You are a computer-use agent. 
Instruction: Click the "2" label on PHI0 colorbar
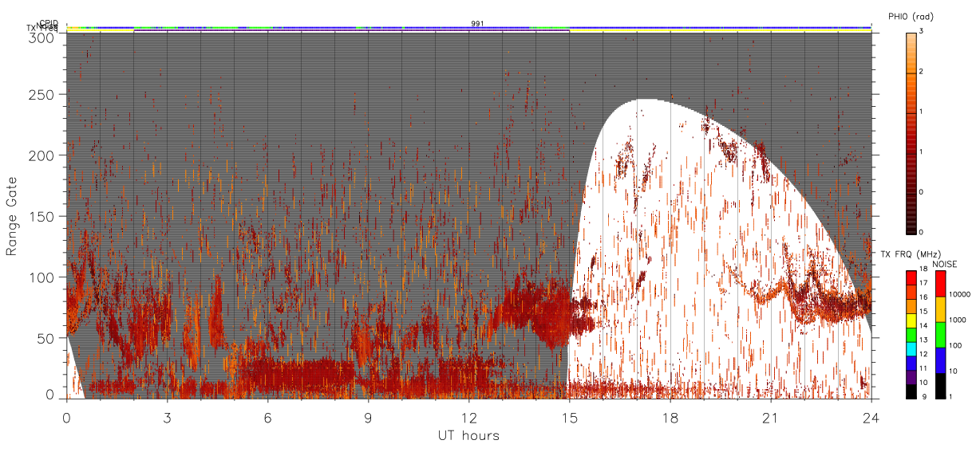point(920,73)
